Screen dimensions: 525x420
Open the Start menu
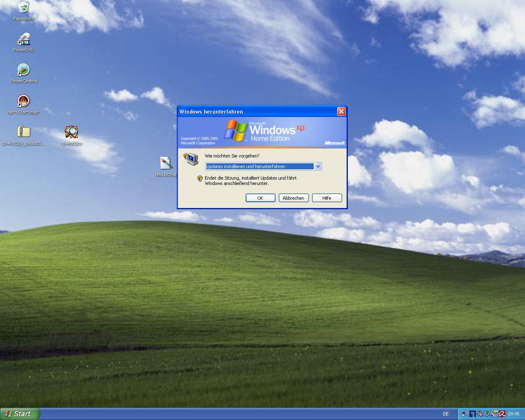pos(20,414)
